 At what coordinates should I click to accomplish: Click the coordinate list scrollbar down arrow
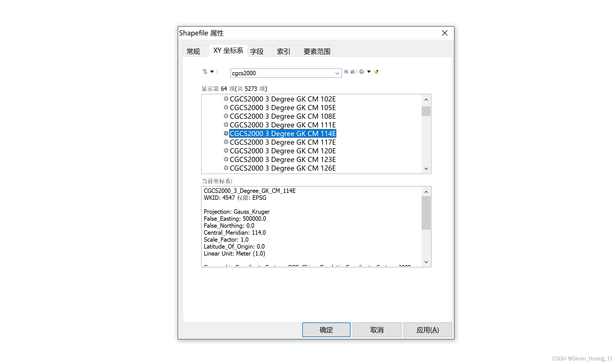426,169
